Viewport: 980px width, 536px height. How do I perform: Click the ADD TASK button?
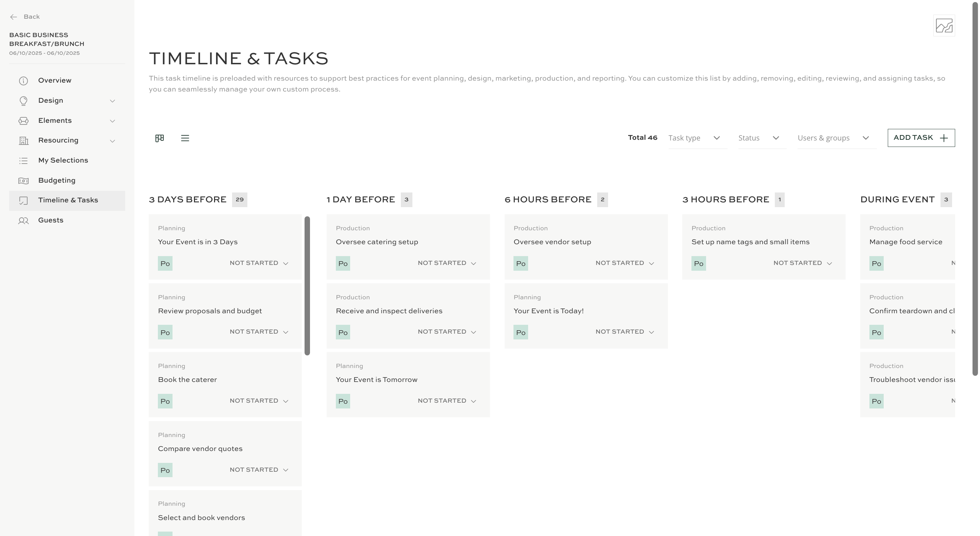pyautogui.click(x=921, y=138)
